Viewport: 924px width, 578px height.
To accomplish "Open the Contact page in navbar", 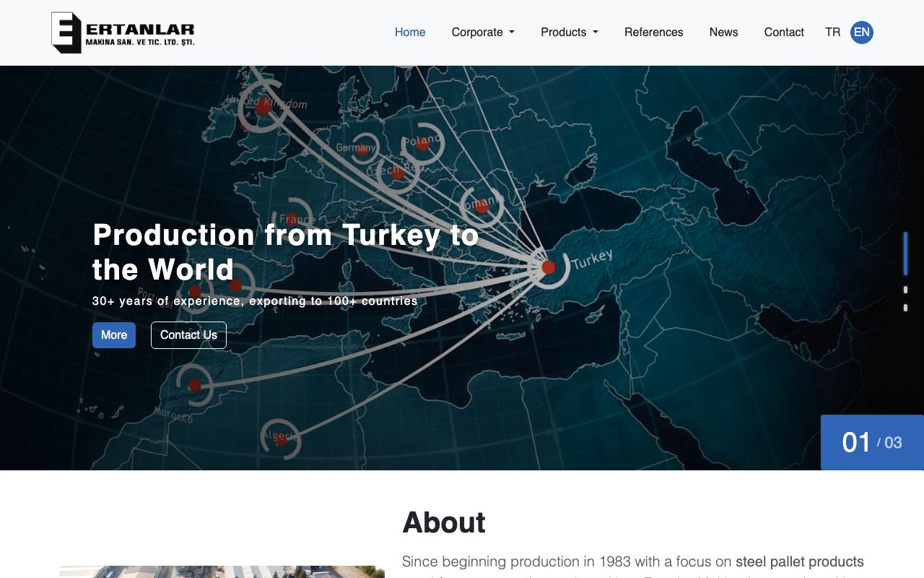I will [784, 33].
